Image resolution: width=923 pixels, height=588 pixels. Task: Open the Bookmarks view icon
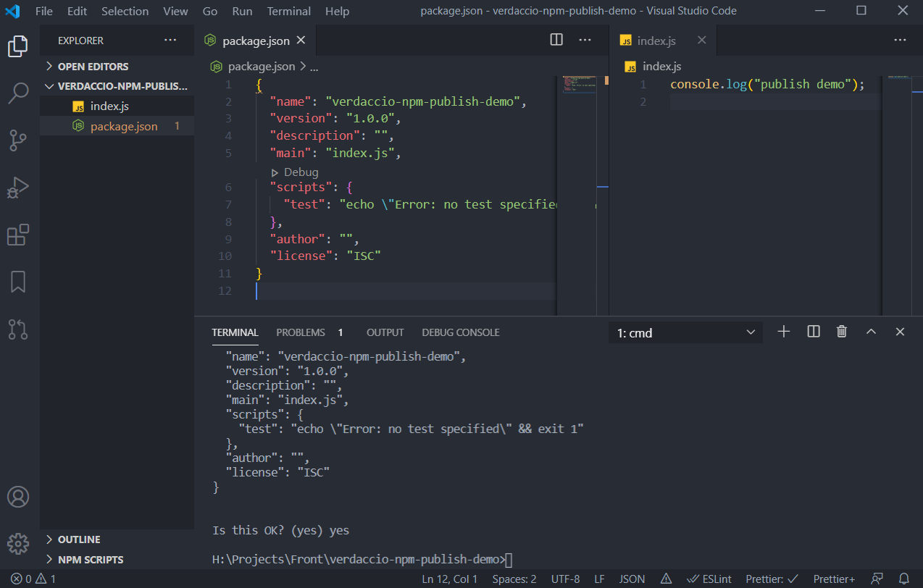coord(18,282)
